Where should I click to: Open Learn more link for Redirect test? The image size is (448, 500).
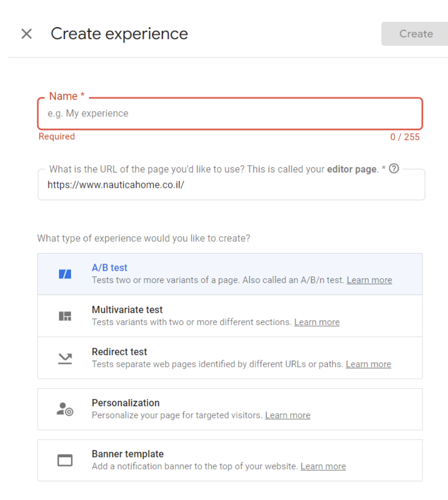point(369,364)
